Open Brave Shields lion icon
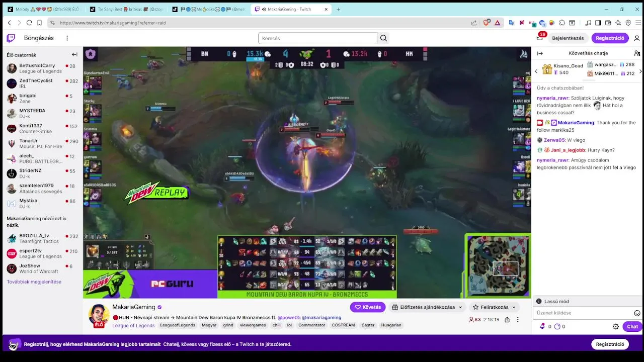Image resolution: width=644 pixels, height=362 pixels. (x=487, y=23)
